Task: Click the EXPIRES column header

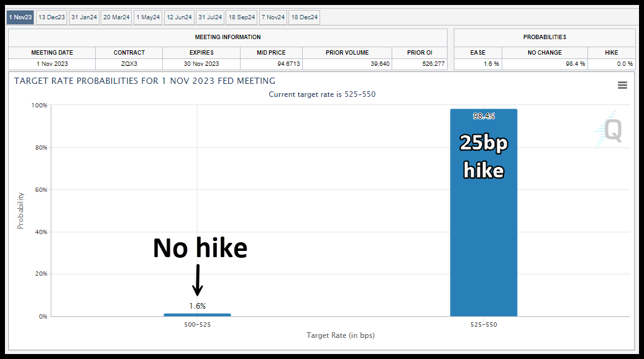Action: click(x=201, y=53)
